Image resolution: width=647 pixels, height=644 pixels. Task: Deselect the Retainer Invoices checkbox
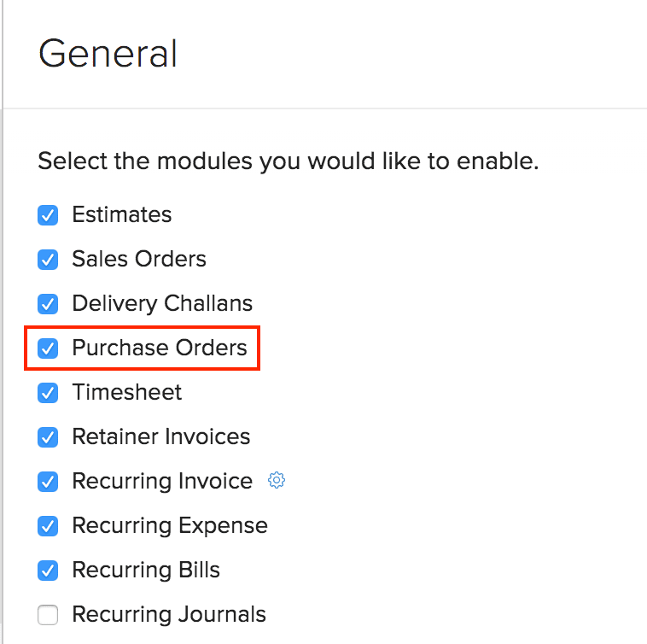[48, 436]
